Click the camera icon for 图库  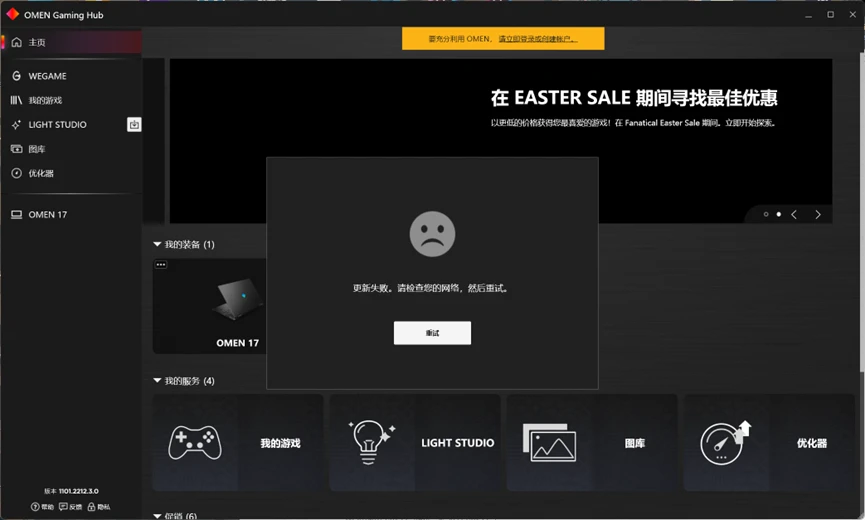point(17,149)
